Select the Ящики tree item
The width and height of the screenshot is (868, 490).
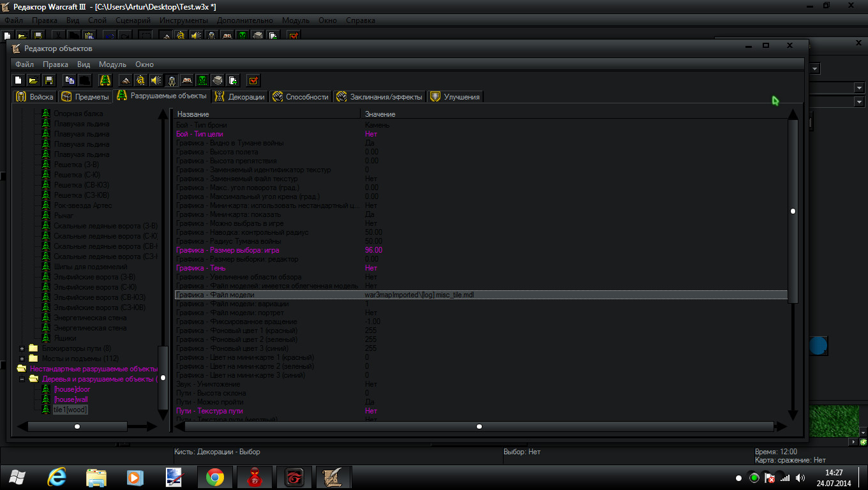(64, 338)
